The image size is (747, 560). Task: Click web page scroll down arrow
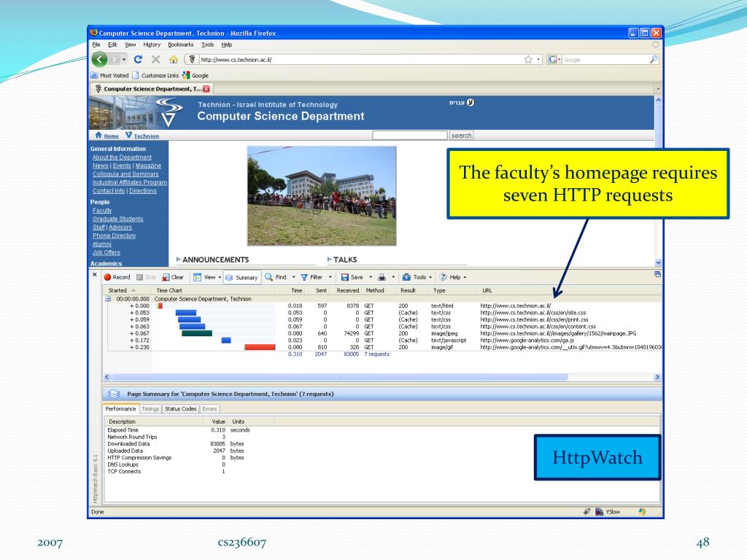658,262
